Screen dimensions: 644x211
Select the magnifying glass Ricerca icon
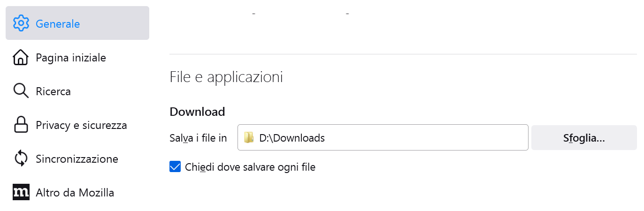(x=21, y=91)
